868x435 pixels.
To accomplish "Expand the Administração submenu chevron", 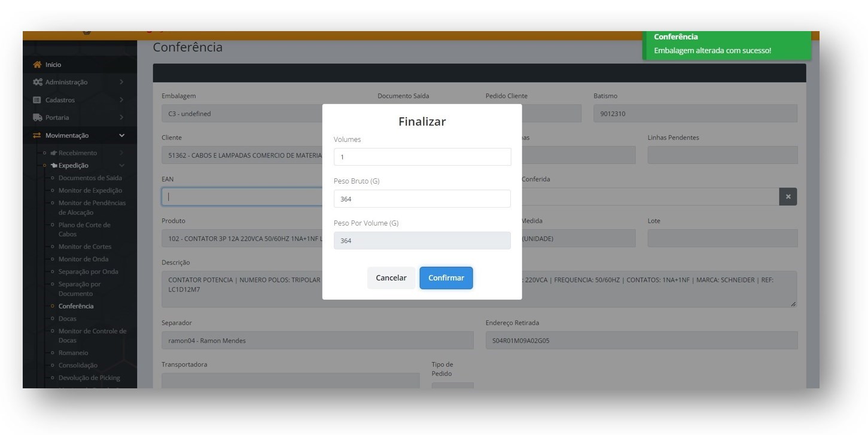I will point(121,82).
